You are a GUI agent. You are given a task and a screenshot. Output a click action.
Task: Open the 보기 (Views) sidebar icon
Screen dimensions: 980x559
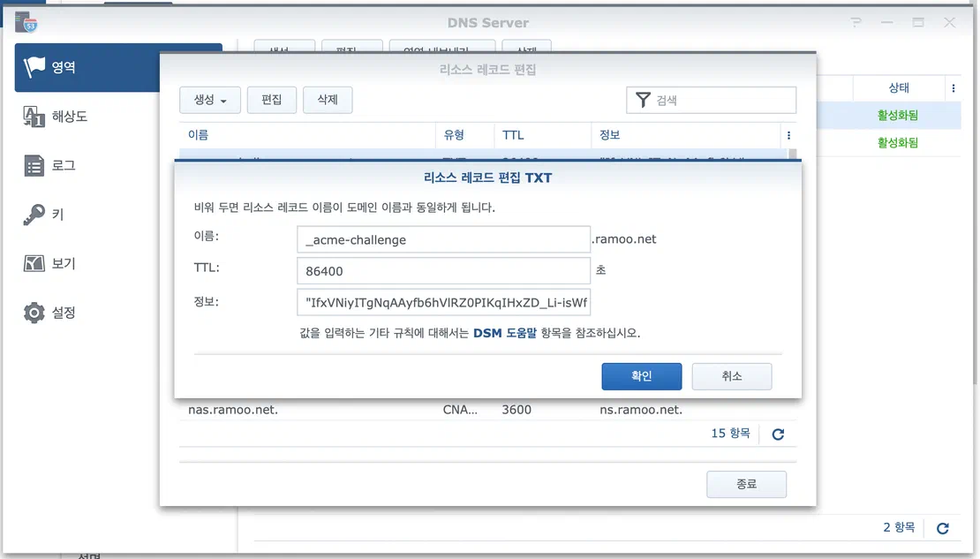[x=34, y=264]
